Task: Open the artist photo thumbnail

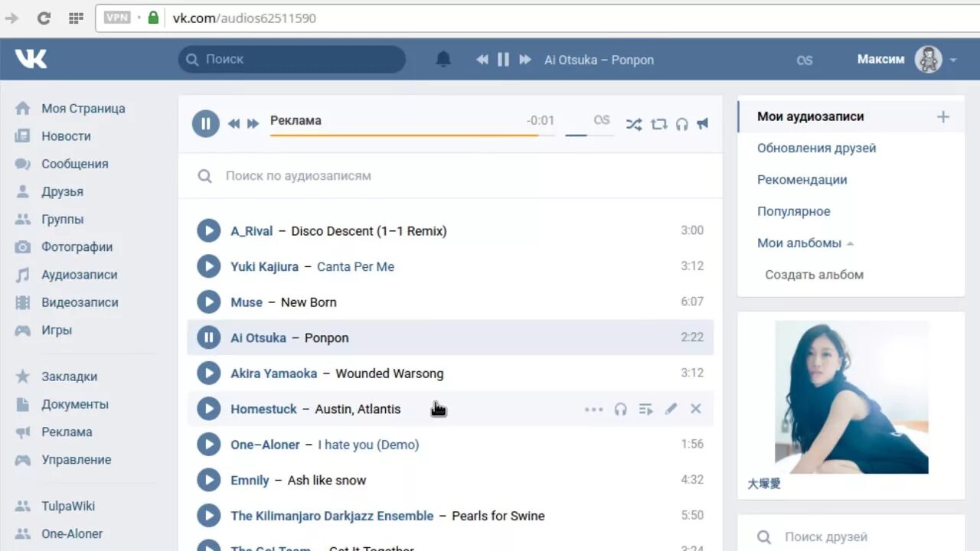Action: click(851, 397)
